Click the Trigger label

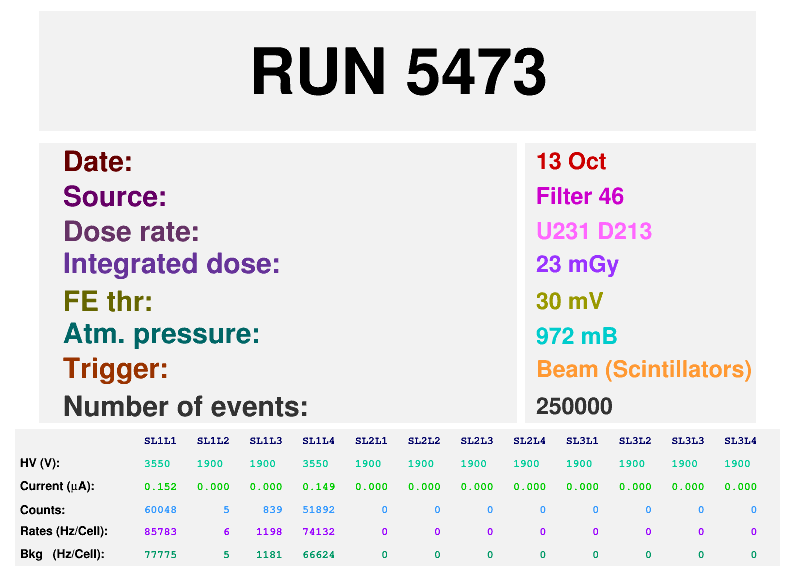[x=115, y=370]
